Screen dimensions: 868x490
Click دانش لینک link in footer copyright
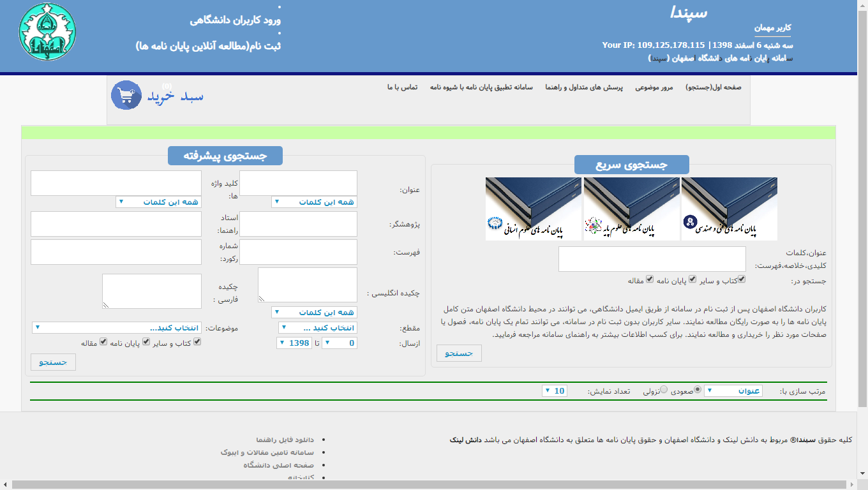point(465,440)
